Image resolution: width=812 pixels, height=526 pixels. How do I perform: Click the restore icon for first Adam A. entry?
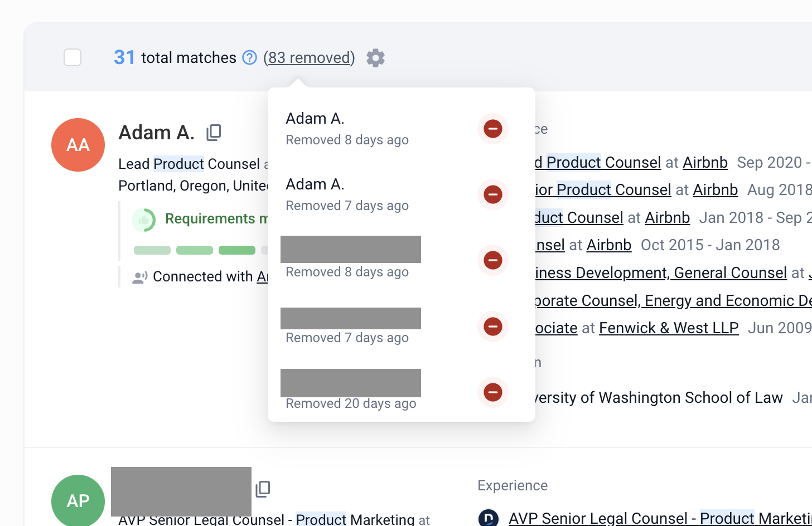tap(492, 129)
